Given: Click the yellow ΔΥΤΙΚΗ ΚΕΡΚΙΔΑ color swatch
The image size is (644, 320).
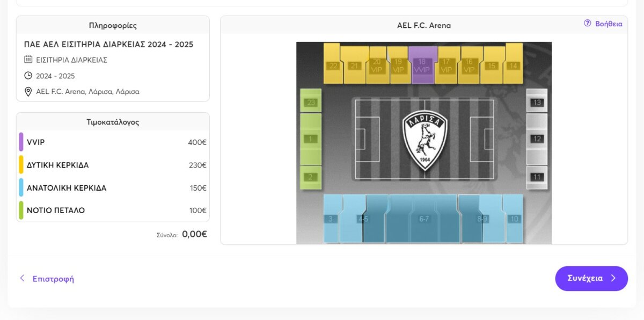Looking at the screenshot, I should 21,165.
